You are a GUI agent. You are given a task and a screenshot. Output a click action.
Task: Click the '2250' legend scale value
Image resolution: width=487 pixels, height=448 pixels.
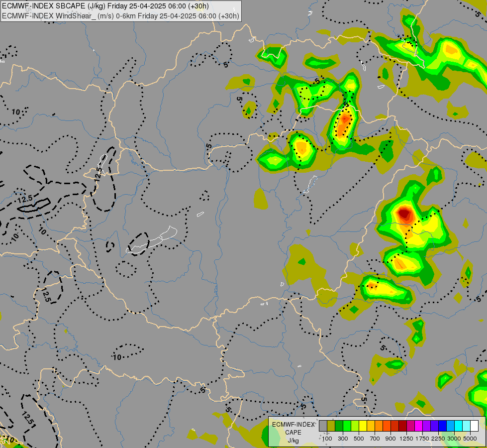click(x=438, y=439)
